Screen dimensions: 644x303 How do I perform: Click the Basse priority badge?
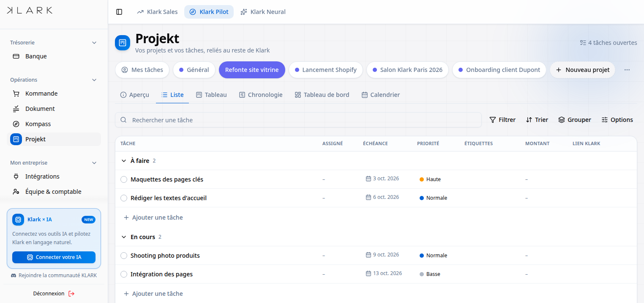(x=430, y=274)
